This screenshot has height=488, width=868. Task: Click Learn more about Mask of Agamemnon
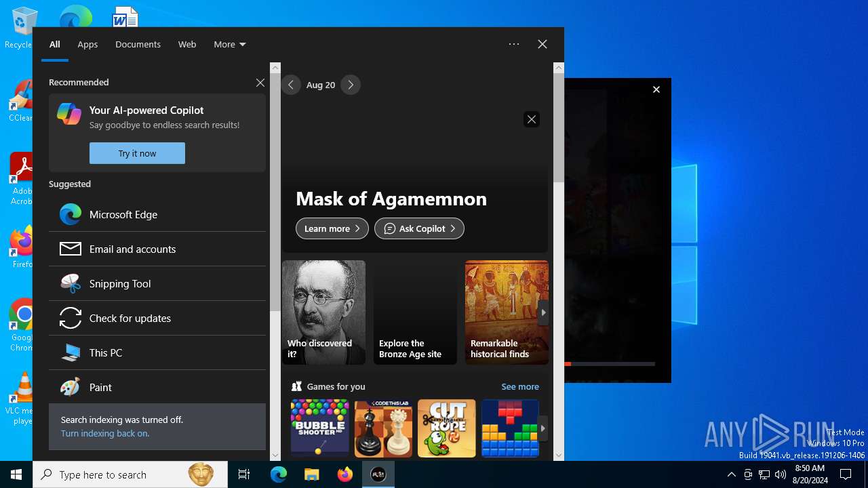tap(332, 228)
